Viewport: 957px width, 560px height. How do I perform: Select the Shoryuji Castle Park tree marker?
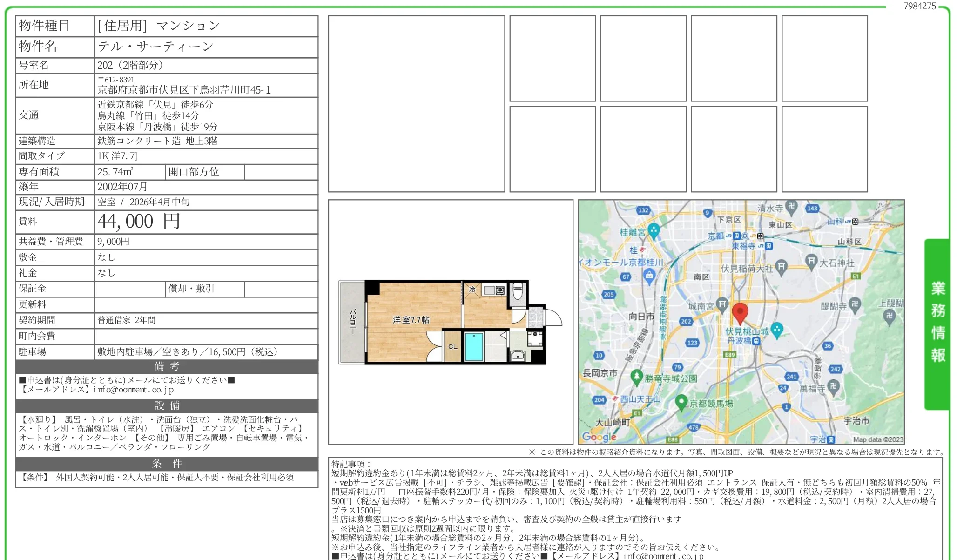click(x=636, y=376)
